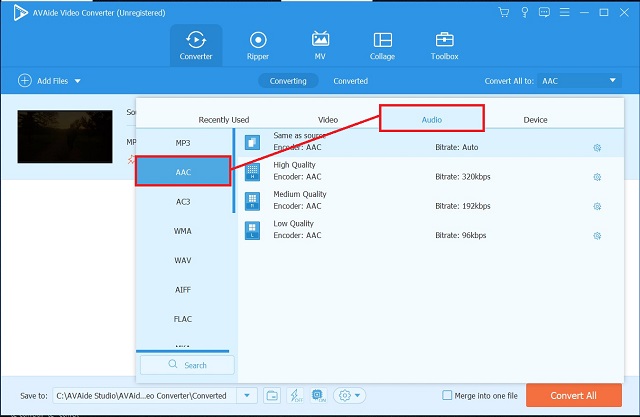Enable Merge into one file checkbox

tap(447, 395)
